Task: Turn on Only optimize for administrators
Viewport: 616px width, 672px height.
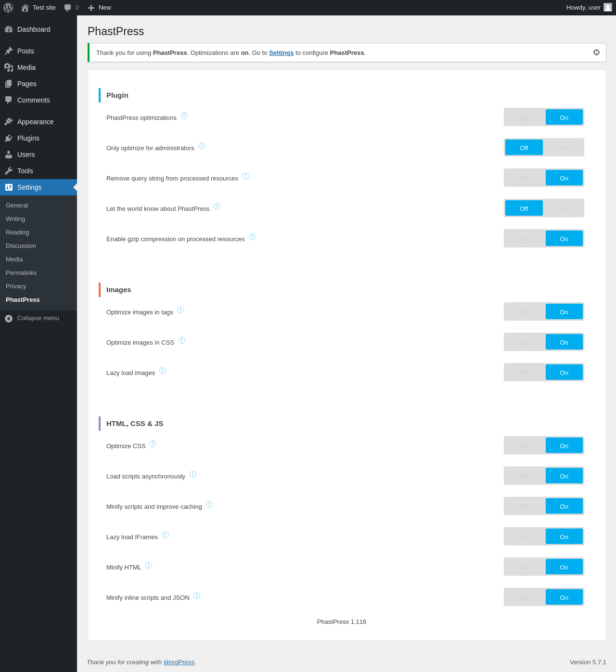Action: point(564,148)
